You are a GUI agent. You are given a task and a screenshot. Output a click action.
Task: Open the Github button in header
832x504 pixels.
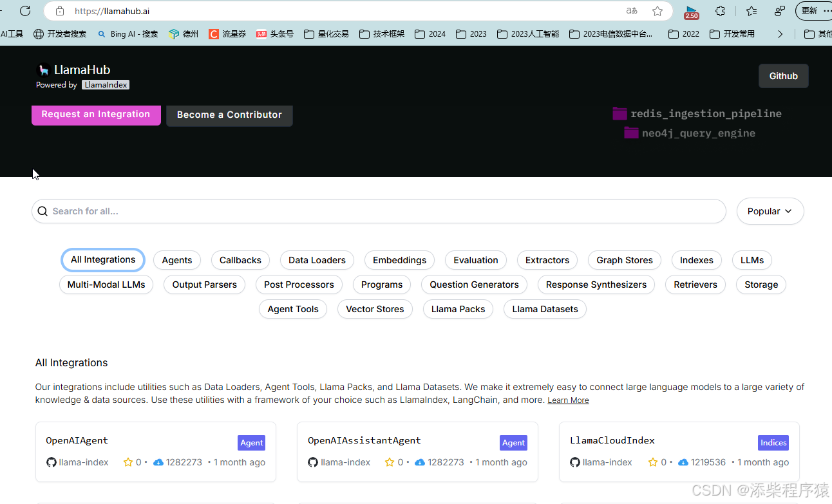783,76
